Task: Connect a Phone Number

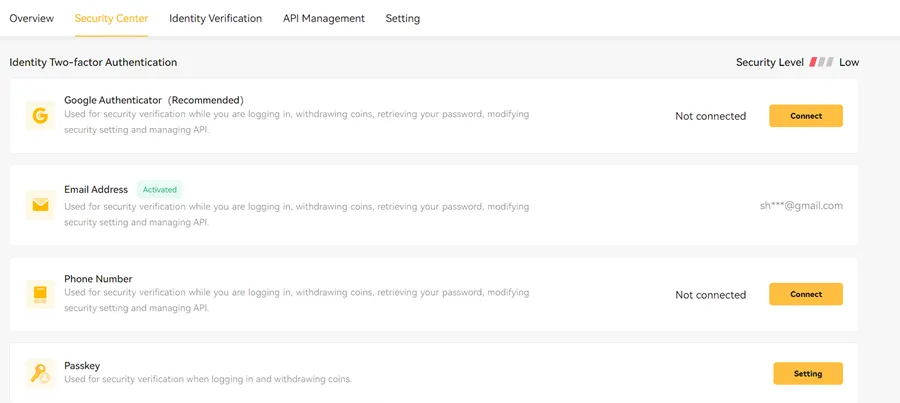Action: tap(805, 294)
